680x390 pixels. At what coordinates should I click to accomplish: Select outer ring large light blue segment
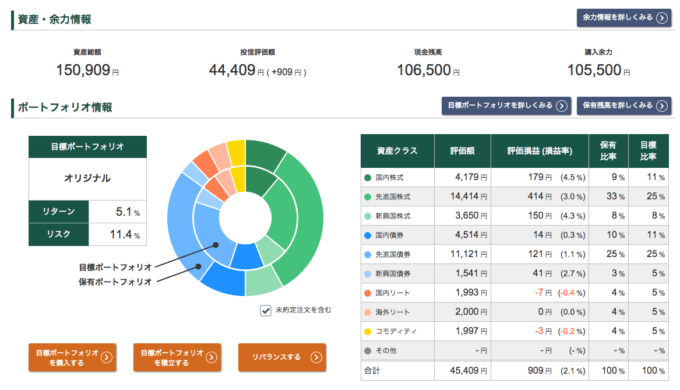[x=179, y=226]
